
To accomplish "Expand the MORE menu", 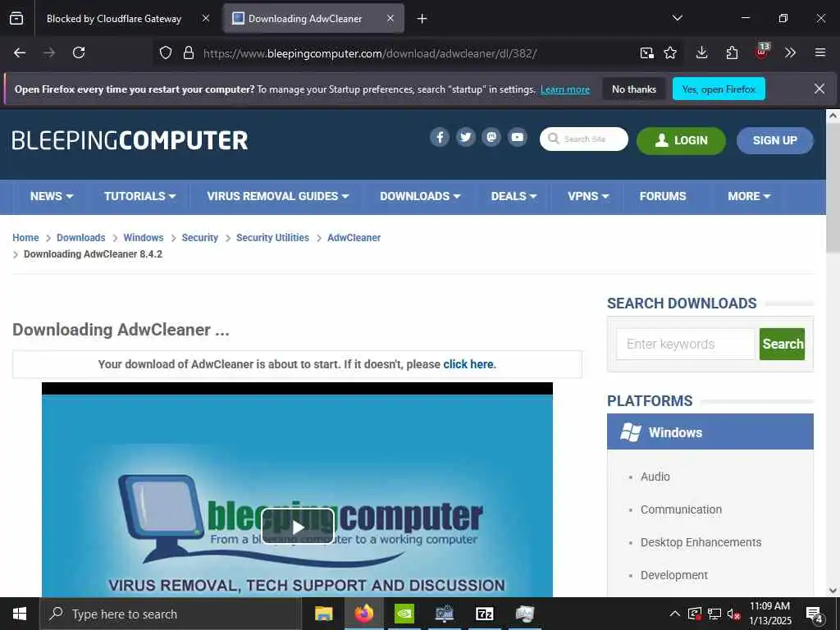I will coord(749,197).
